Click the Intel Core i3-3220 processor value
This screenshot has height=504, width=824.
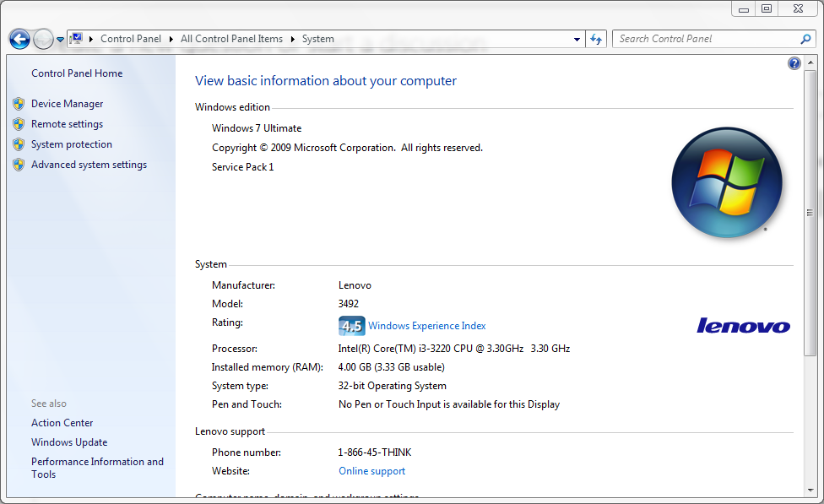click(x=454, y=349)
